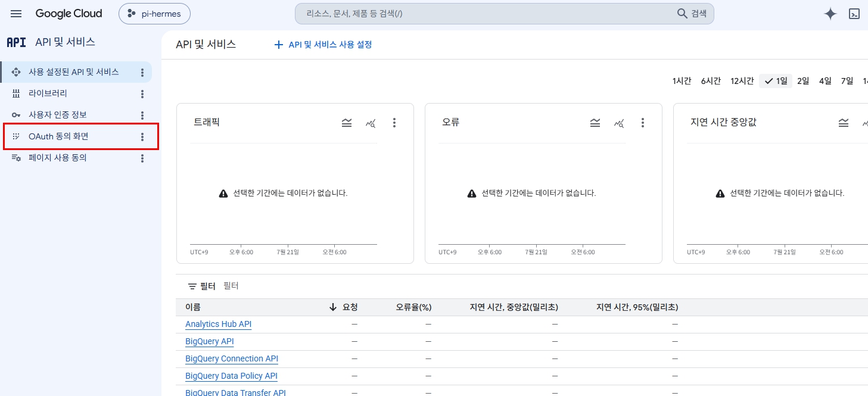Screen dimensions: 868x396
Task: Toggle legend icon on 오류 chart
Action: tap(595, 123)
